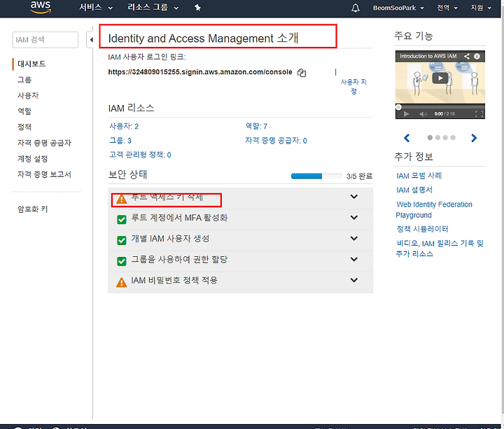Image resolution: width=504 pixels, height=429 pixels.
Task: Expand the 루트 액세스 키 삭제 row chevron
Action: tap(354, 197)
